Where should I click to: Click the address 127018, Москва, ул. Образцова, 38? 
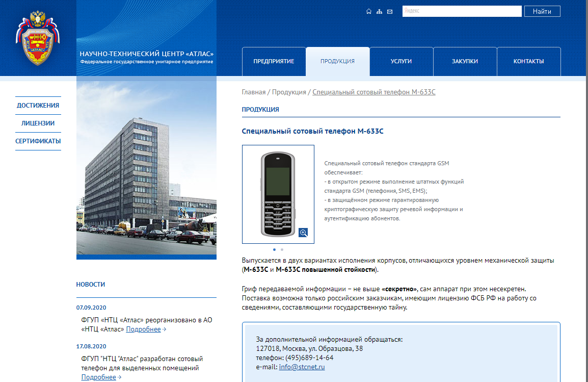point(309,349)
